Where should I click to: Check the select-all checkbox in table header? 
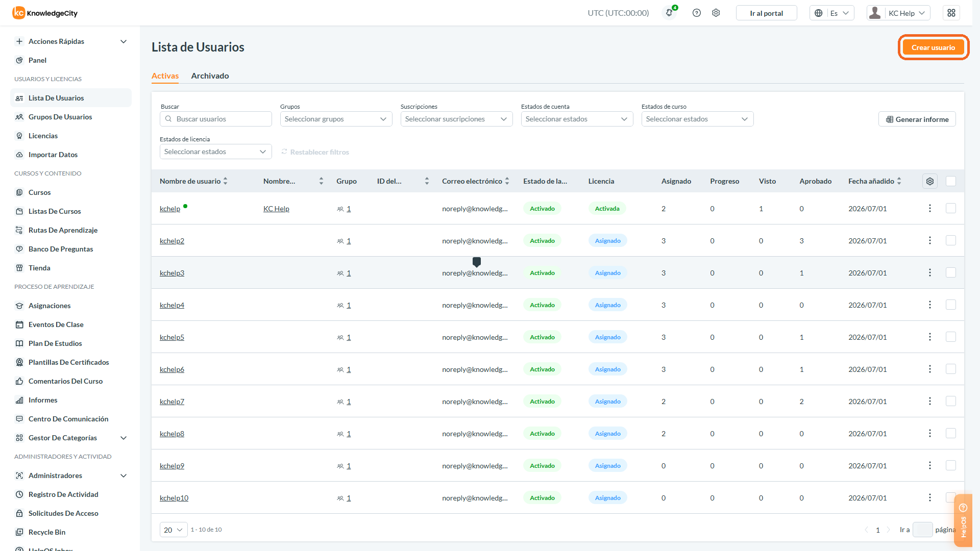coord(951,181)
